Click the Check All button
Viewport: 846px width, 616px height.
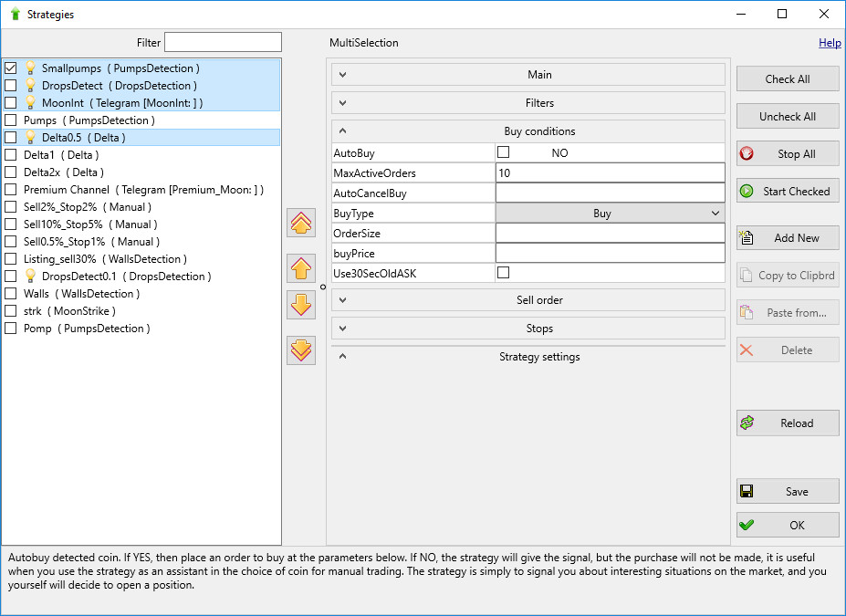pos(788,78)
